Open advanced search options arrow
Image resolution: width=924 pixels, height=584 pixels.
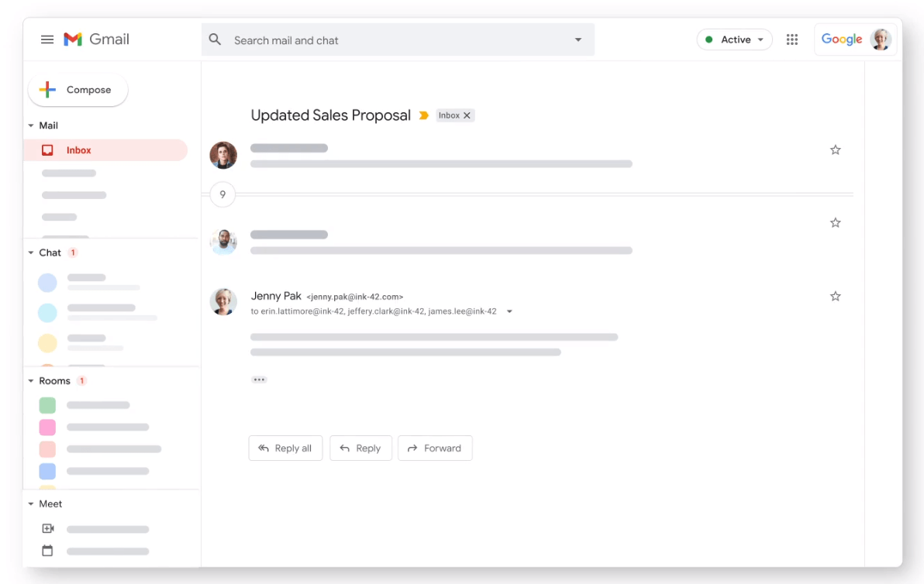click(577, 40)
